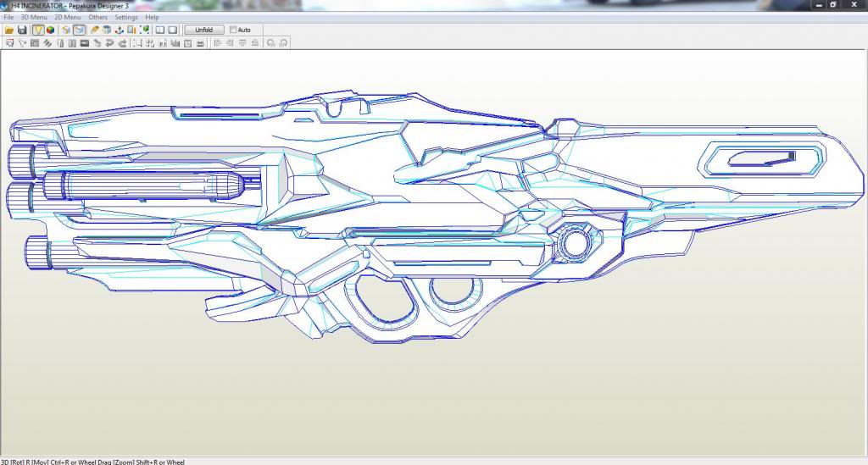Screen dimensions: 868x465
Task: Click the align-right icon
Action: [x=230, y=42]
